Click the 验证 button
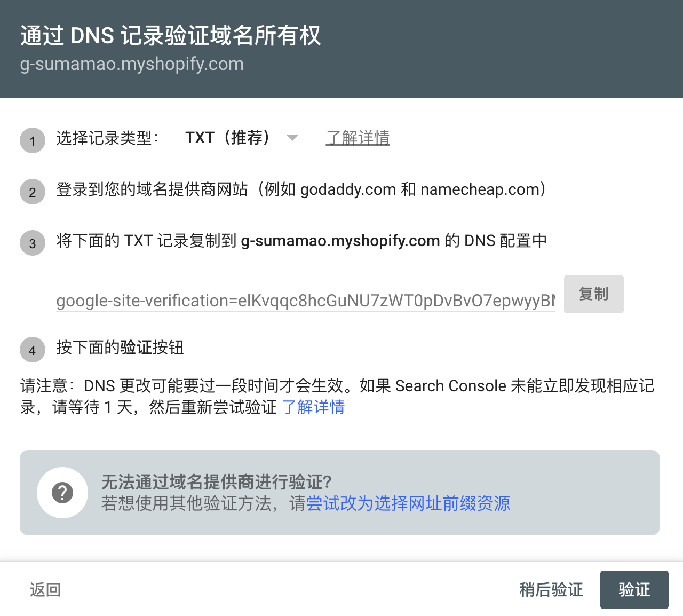Screen dimensions: 683x616 pyautogui.click(x=634, y=590)
